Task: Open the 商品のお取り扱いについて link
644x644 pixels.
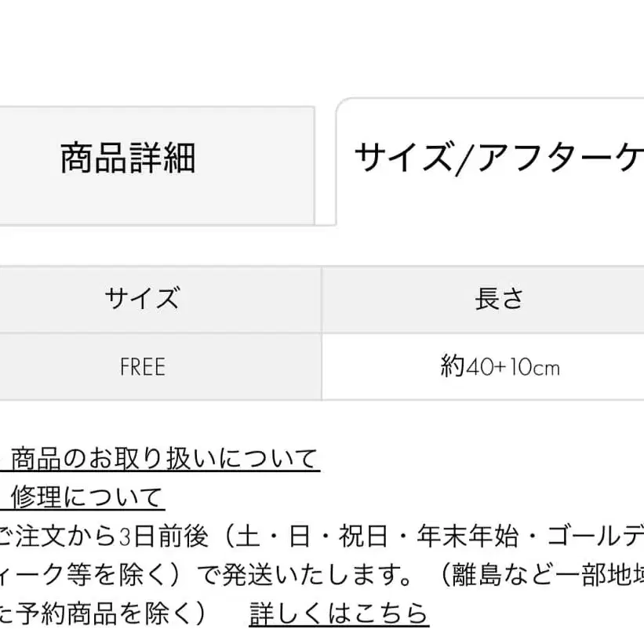Action: (164, 459)
